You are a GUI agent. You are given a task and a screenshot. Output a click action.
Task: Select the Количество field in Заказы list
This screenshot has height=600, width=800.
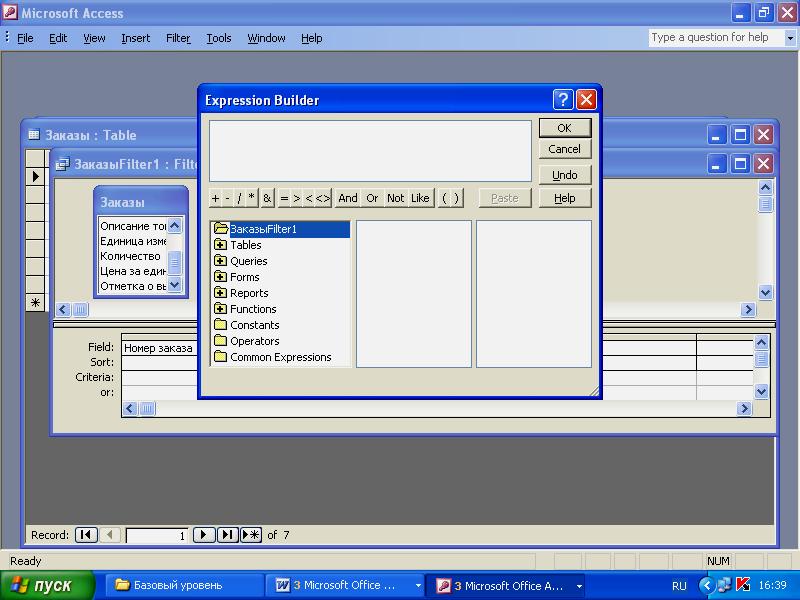(x=133, y=256)
